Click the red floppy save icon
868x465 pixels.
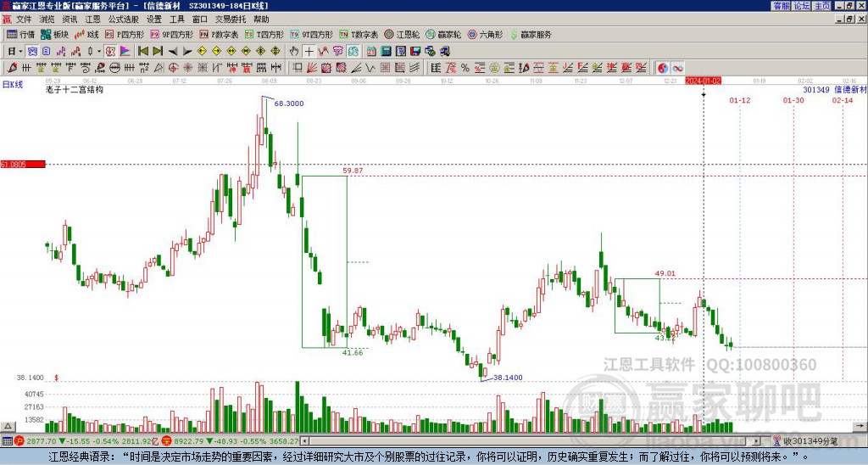pyautogui.click(x=415, y=52)
